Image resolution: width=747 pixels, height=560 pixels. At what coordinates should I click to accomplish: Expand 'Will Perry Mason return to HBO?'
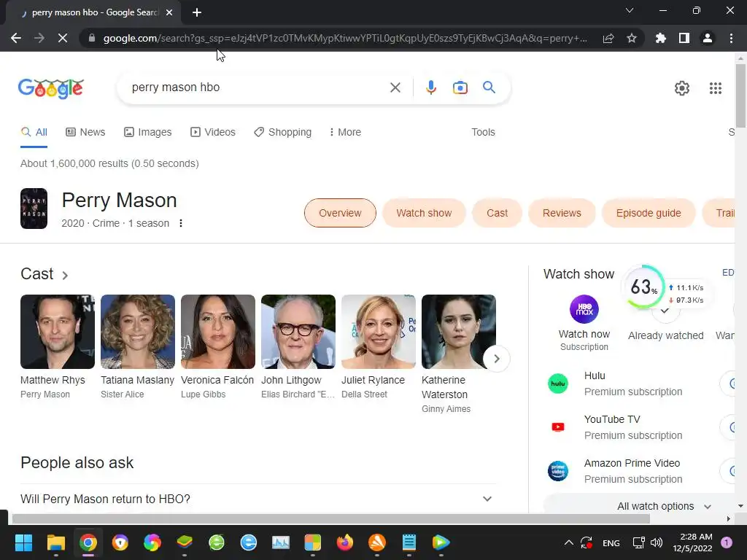[258, 499]
